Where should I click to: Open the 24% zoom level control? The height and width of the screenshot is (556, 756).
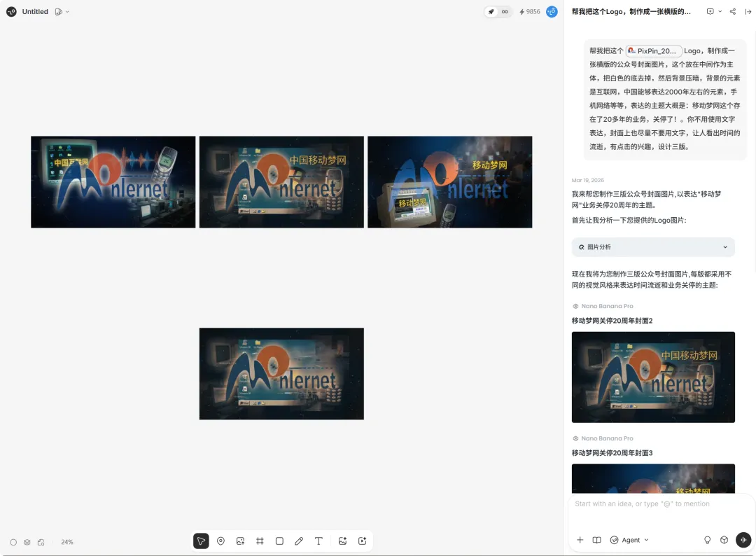[67, 542]
